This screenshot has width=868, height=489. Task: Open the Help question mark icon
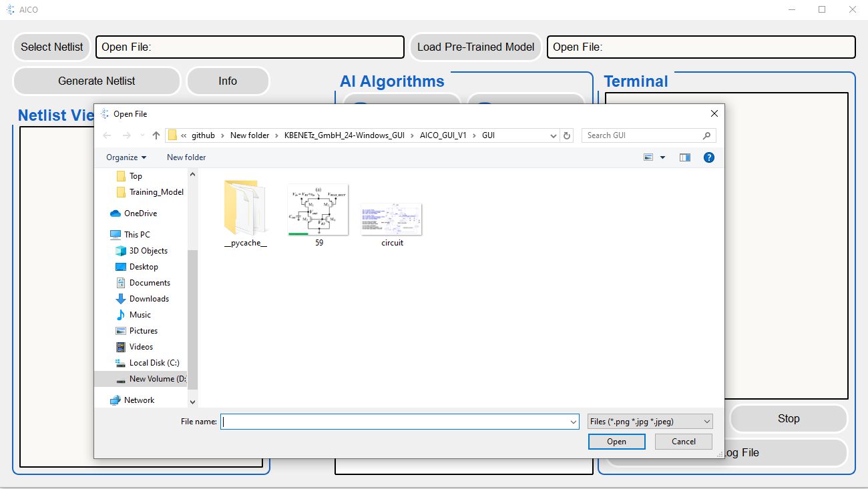click(709, 157)
